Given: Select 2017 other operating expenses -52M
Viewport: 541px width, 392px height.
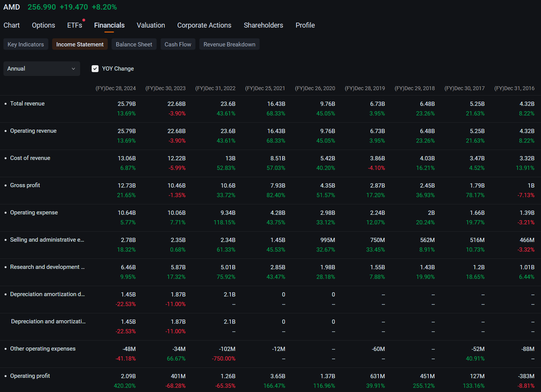Looking at the screenshot, I should pos(478,349).
